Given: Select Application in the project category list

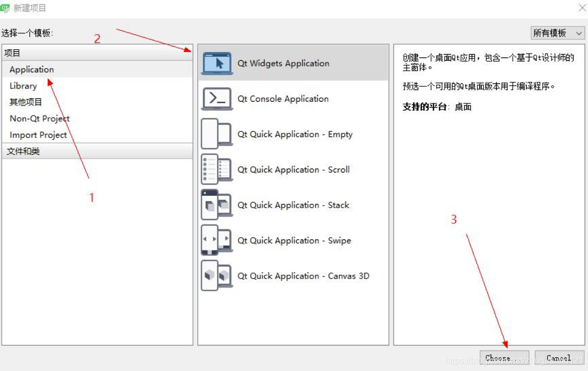Looking at the screenshot, I should coord(97,70).
